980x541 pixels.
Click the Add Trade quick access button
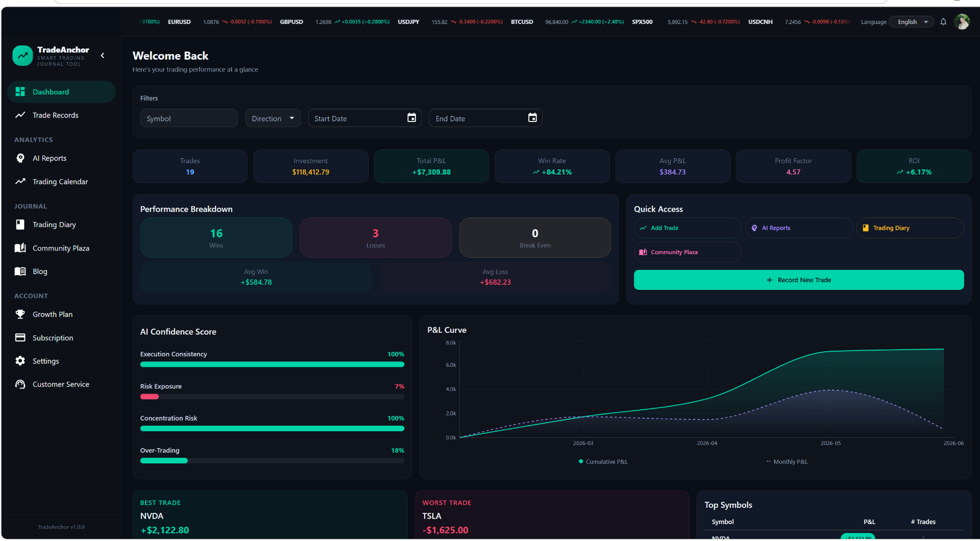click(688, 228)
